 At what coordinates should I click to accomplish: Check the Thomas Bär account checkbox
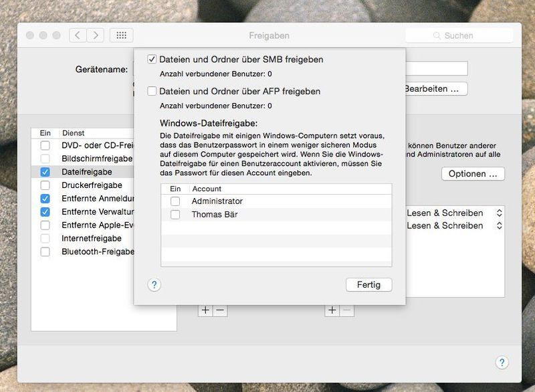pyautogui.click(x=176, y=214)
